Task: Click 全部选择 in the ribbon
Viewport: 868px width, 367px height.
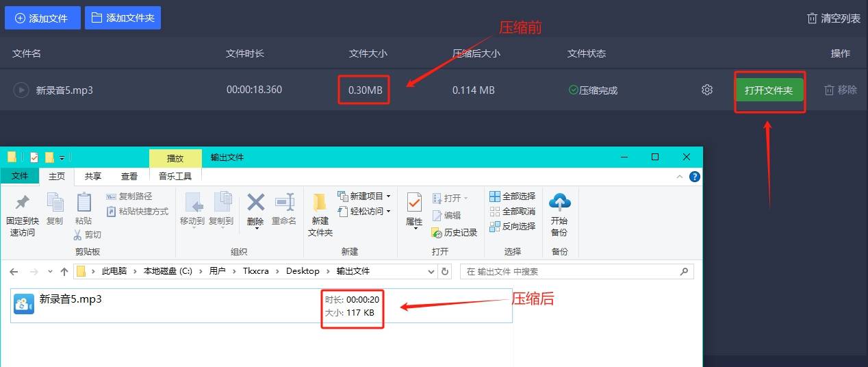Action: [x=513, y=197]
